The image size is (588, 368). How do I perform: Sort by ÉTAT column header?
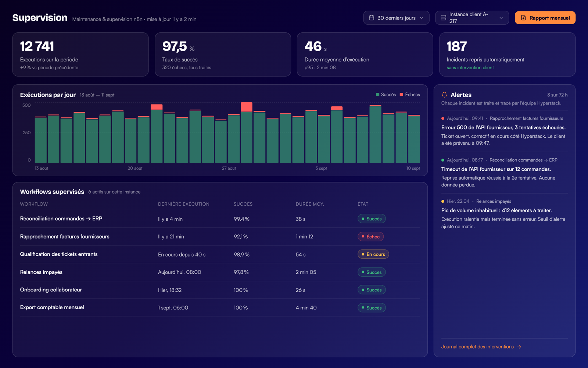pos(363,204)
